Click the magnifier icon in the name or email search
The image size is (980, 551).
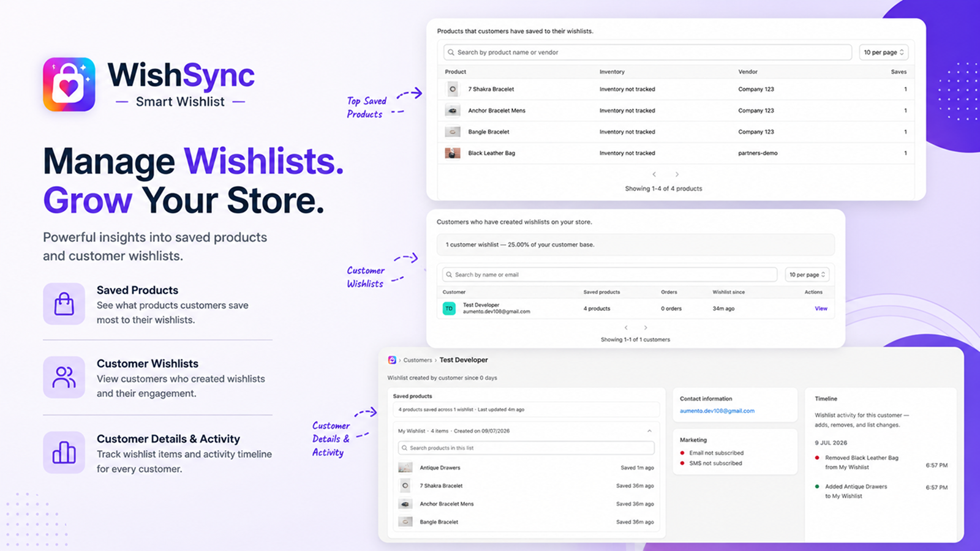click(x=450, y=275)
